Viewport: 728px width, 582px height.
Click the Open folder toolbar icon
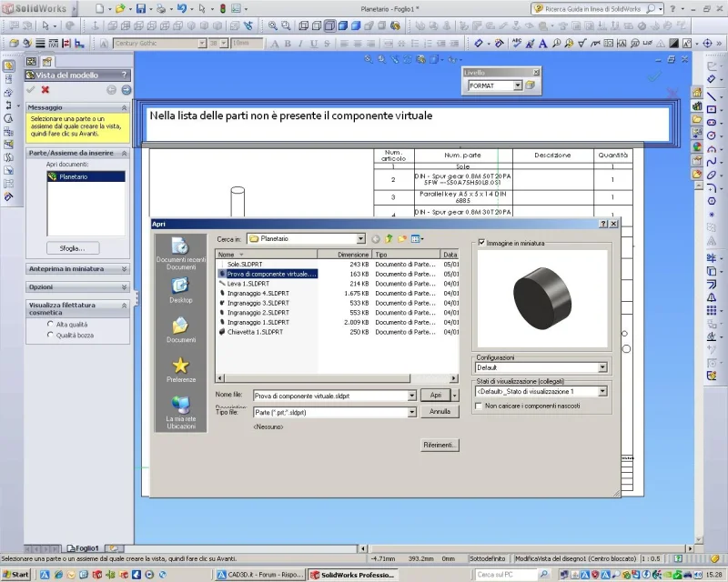pyautogui.click(x=120, y=8)
